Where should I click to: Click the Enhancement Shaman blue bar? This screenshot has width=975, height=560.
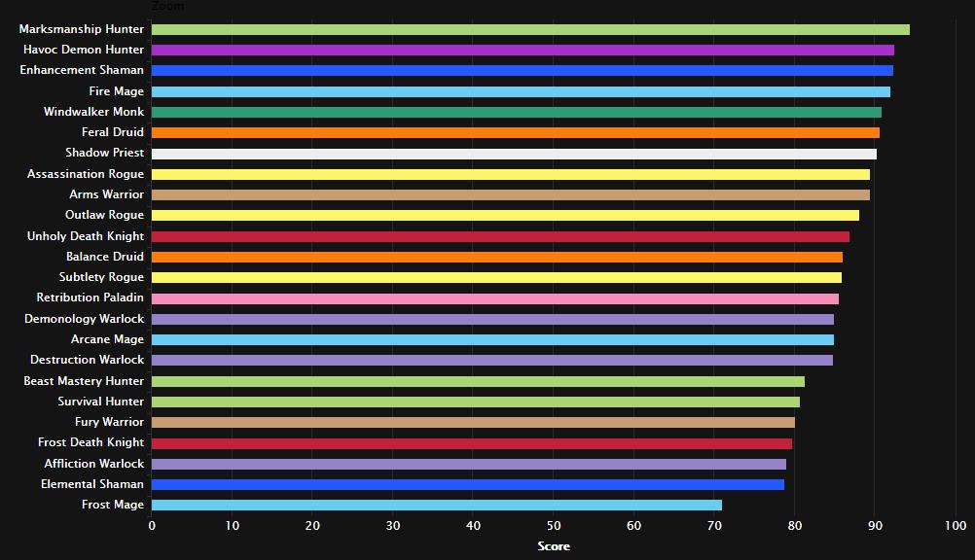coord(523,71)
